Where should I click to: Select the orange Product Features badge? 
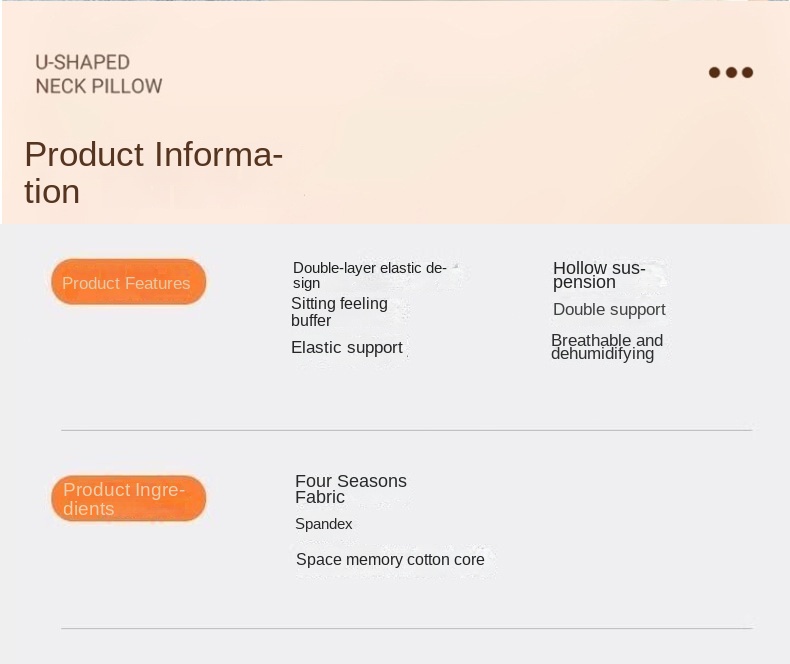(128, 283)
